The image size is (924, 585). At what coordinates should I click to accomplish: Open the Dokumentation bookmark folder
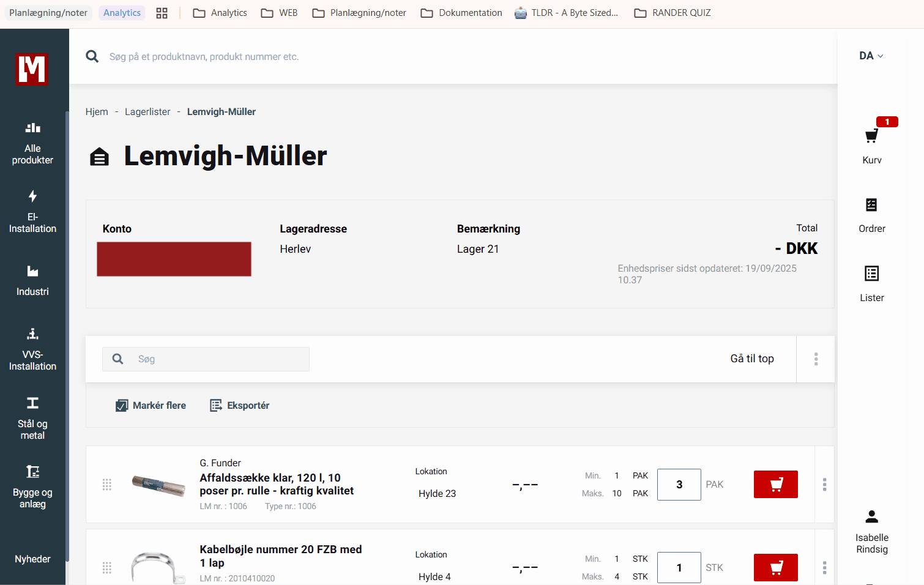(x=461, y=13)
